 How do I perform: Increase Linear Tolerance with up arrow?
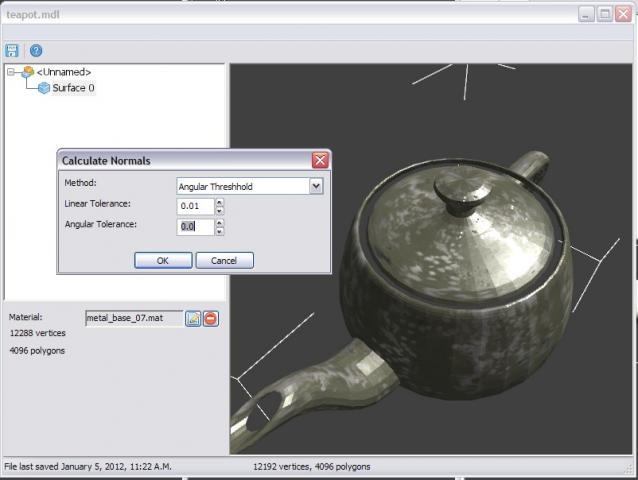219,202
